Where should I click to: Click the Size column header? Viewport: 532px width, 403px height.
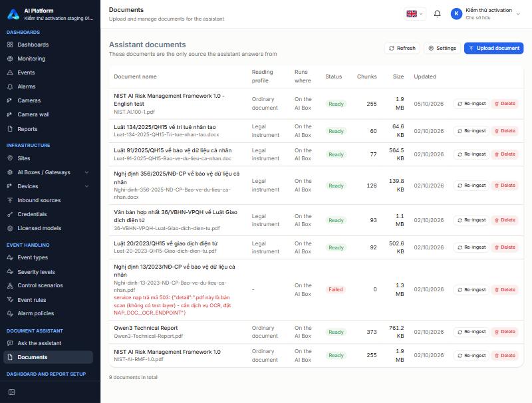pos(398,76)
